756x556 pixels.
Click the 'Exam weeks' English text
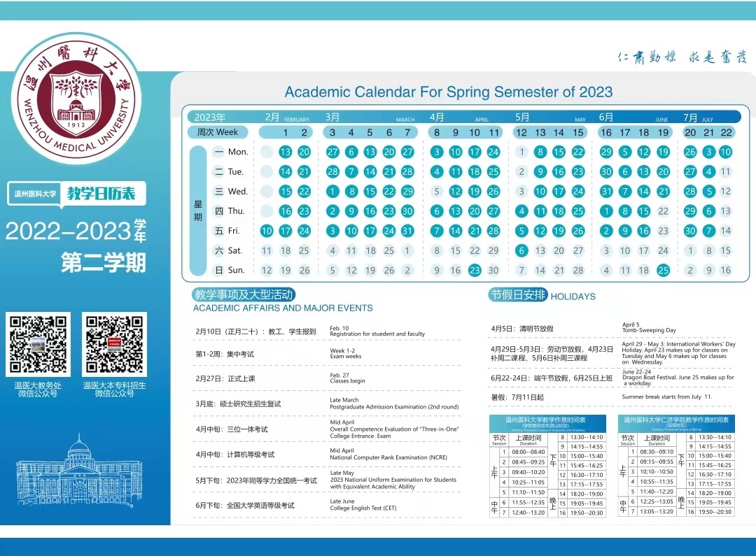346,357
